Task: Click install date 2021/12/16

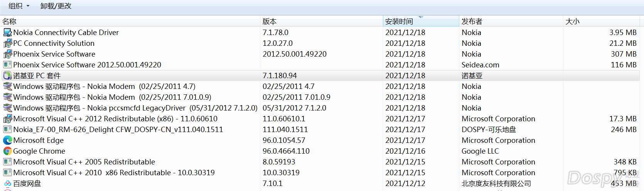Action: point(405,151)
